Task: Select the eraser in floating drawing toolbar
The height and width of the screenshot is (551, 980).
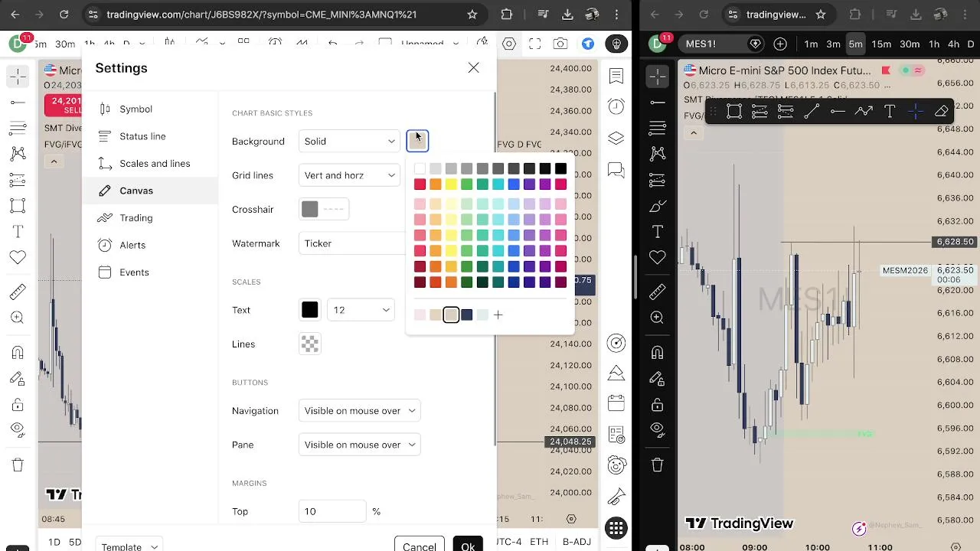Action: click(942, 112)
